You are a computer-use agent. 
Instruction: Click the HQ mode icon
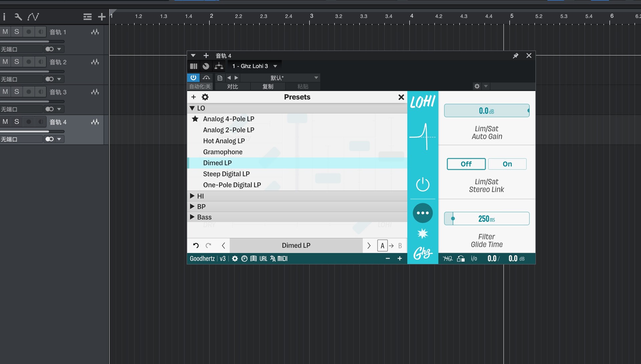pyautogui.click(x=447, y=259)
